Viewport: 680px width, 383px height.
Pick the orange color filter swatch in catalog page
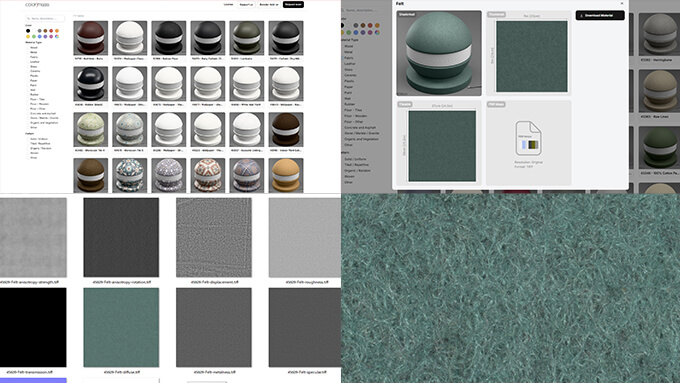(56, 31)
